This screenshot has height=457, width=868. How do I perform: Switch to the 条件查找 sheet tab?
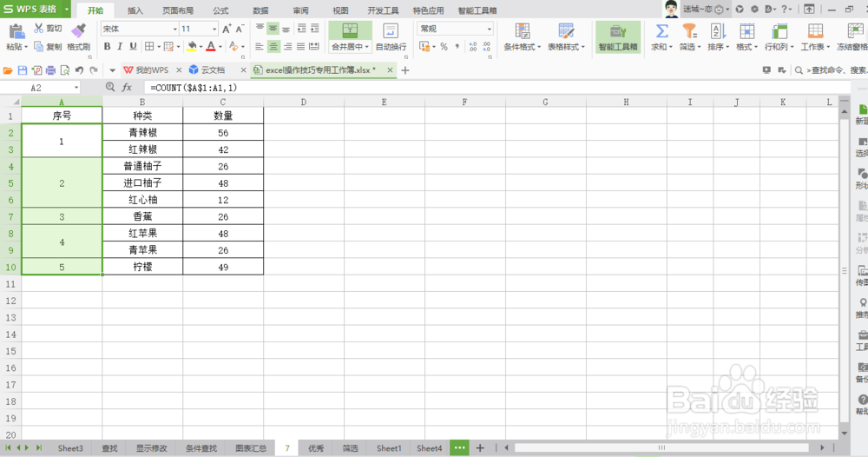[201, 448]
